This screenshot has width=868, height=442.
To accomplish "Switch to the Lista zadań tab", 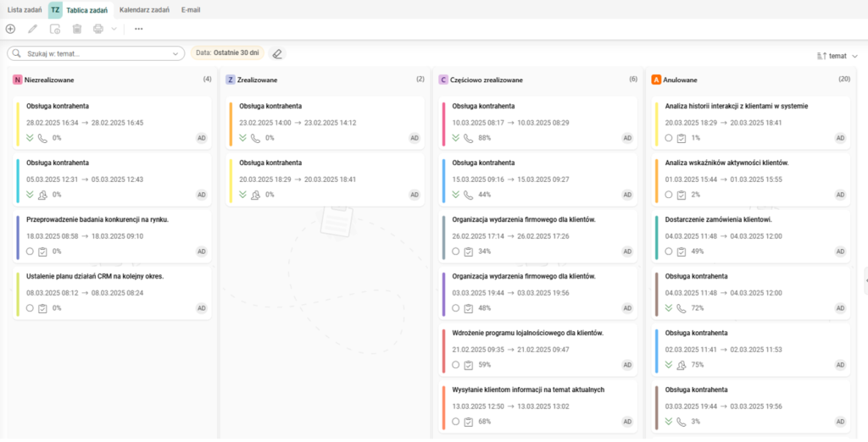I will click(x=25, y=10).
